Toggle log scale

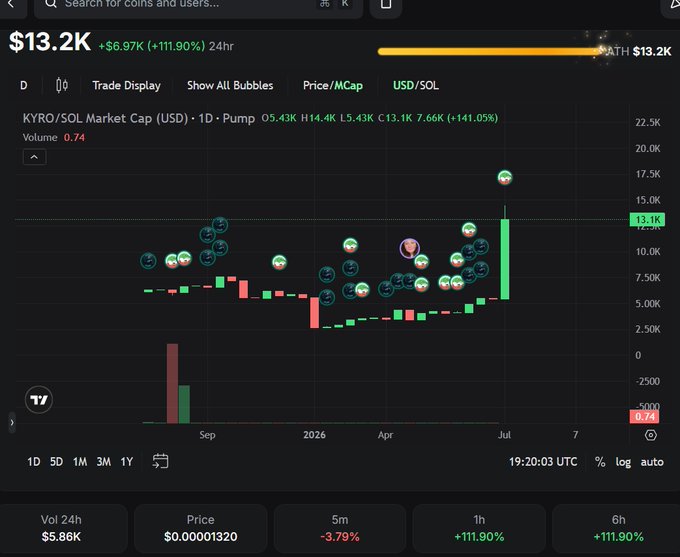pyautogui.click(x=623, y=462)
